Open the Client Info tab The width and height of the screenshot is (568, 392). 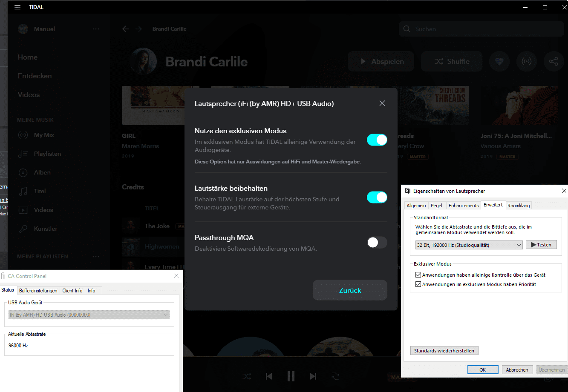tap(72, 290)
